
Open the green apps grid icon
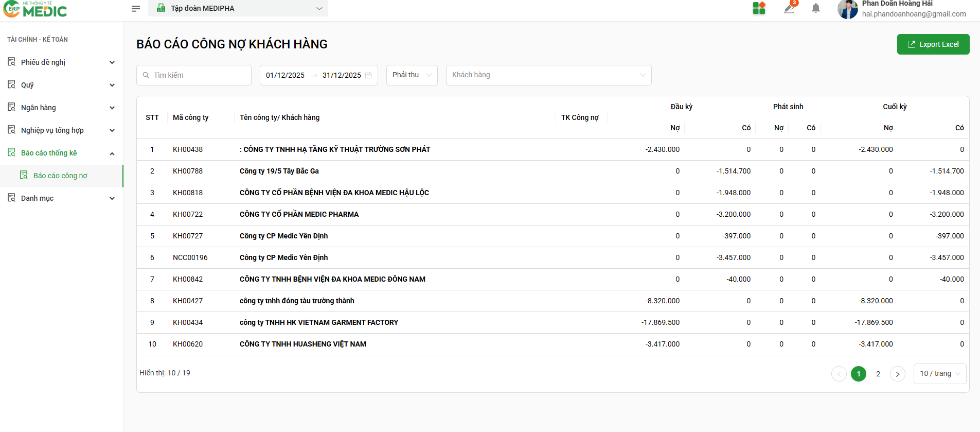point(759,8)
